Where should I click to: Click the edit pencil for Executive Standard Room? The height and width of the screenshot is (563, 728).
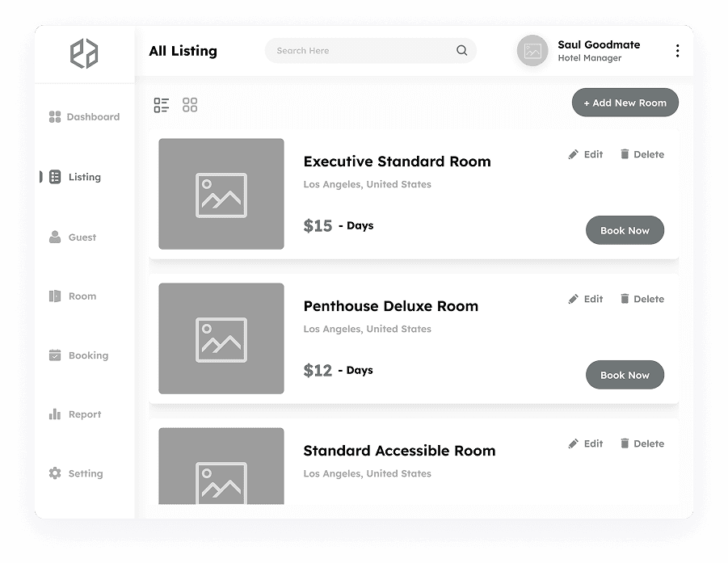[572, 153]
